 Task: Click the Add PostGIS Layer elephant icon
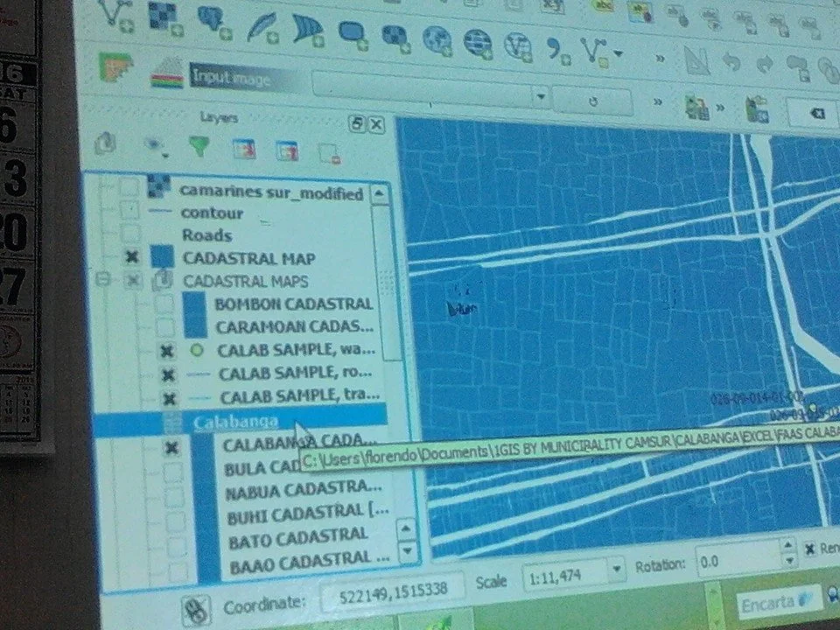coord(213,24)
